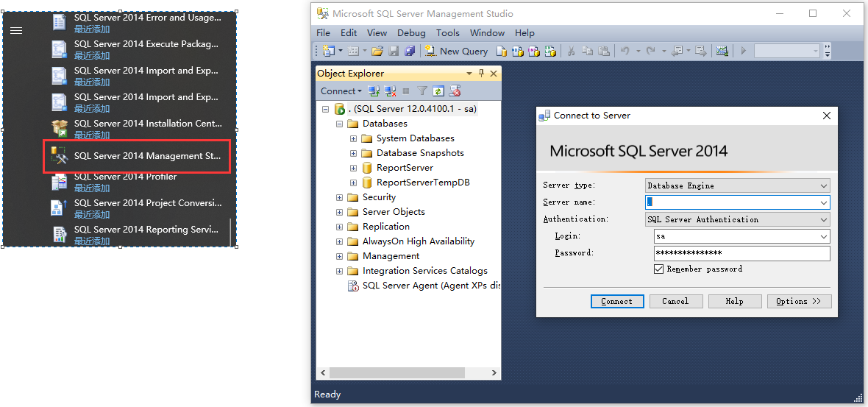This screenshot has height=407, width=868.
Task: Click the Save All icon
Action: tap(410, 51)
